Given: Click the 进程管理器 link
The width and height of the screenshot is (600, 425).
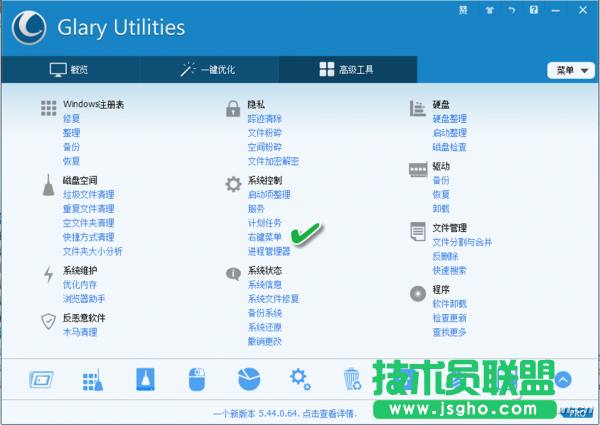Looking at the screenshot, I should pos(269,251).
